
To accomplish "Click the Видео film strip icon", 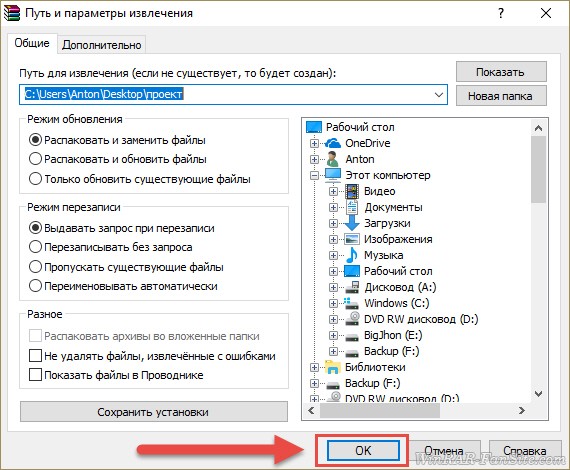I will [x=352, y=191].
